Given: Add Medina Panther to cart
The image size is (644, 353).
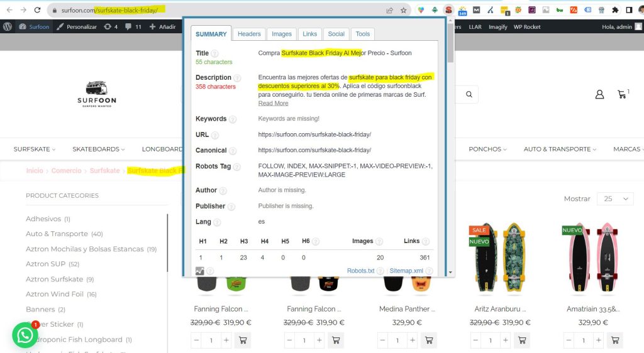Looking at the screenshot, I should pyautogui.click(x=429, y=340).
